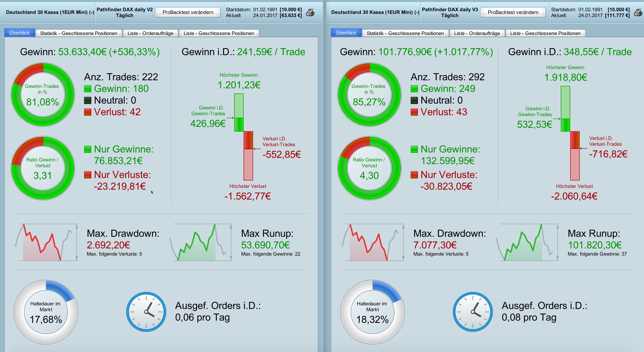Screen dimensions: 644x352
Task: Click the 81,08% Gewinn-Trades donut chart
Action: (x=43, y=94)
